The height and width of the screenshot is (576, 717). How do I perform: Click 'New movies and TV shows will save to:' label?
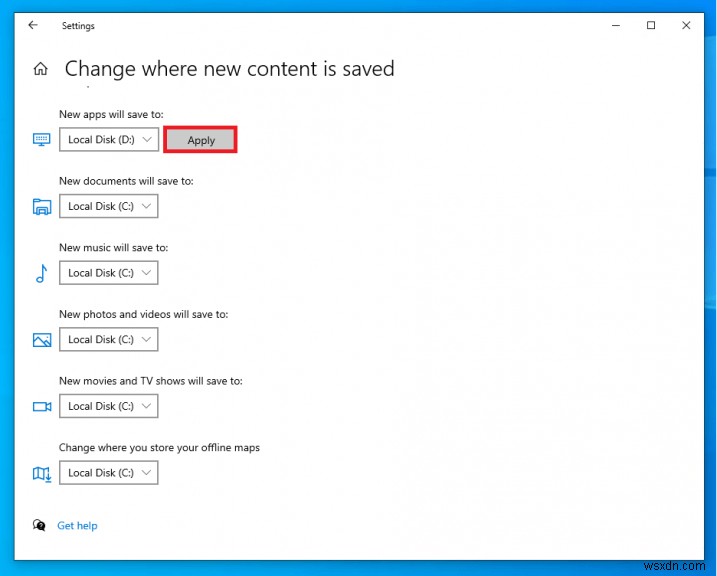(151, 381)
